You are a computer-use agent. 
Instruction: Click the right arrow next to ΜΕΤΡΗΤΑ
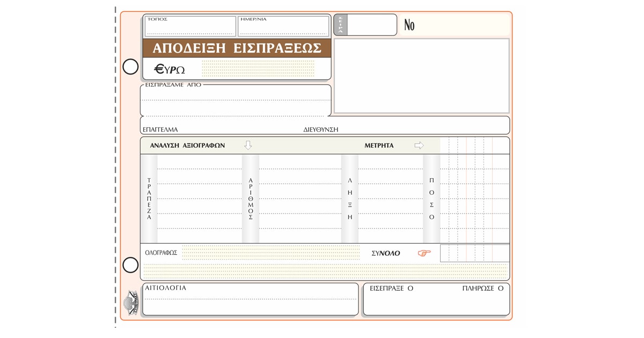tap(419, 145)
